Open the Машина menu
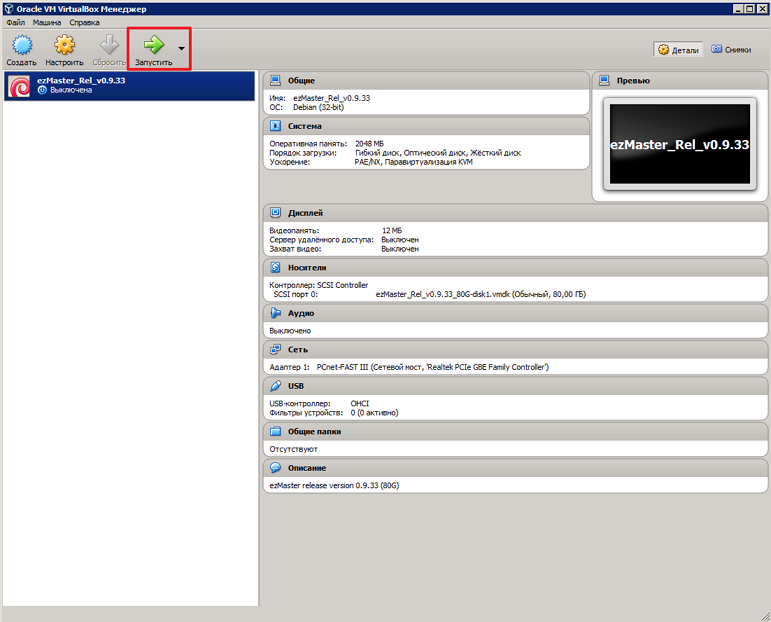The image size is (771, 622). pos(47,23)
